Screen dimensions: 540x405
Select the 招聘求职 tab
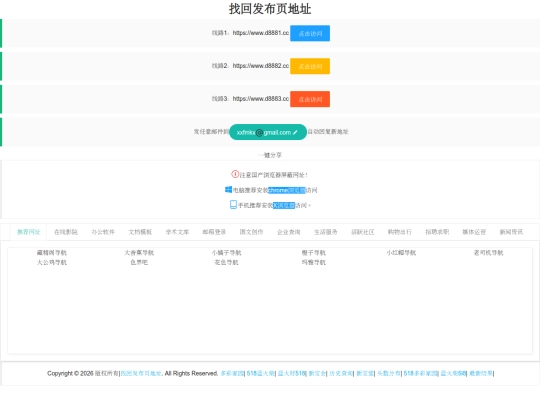437,232
